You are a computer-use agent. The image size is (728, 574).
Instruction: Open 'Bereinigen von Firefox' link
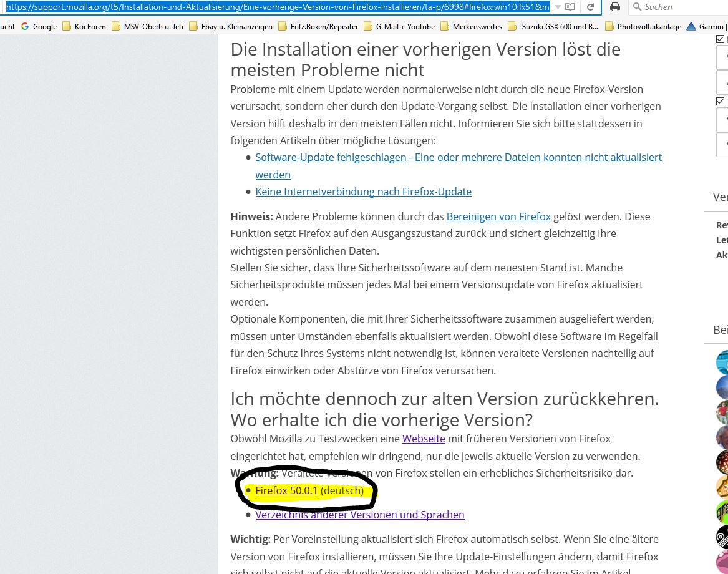[498, 216]
